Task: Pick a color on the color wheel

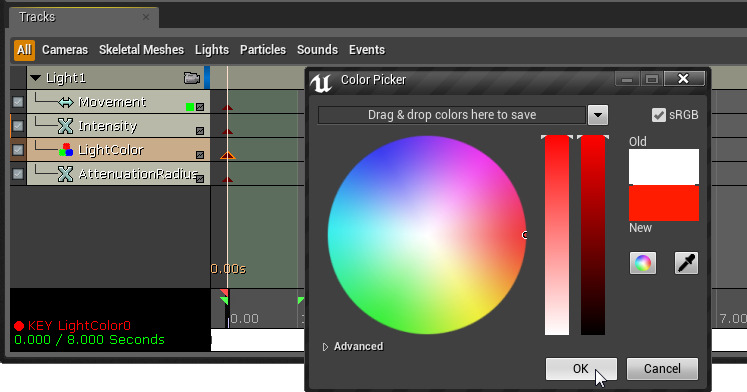Action: (427, 235)
